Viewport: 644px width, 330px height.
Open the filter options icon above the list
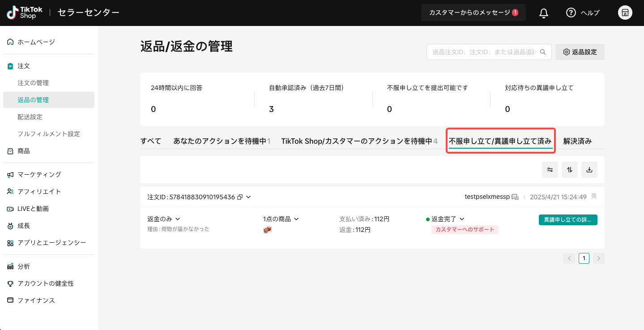[550, 169]
